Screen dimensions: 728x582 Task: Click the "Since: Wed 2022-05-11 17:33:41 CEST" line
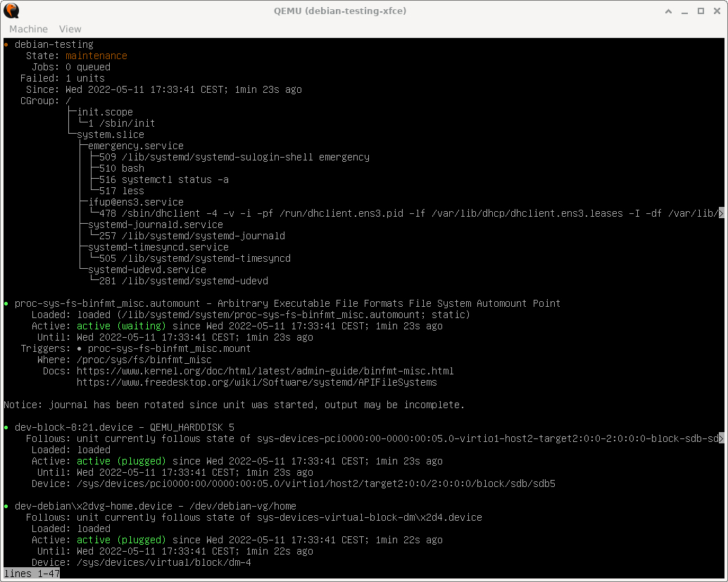pyautogui.click(x=164, y=89)
